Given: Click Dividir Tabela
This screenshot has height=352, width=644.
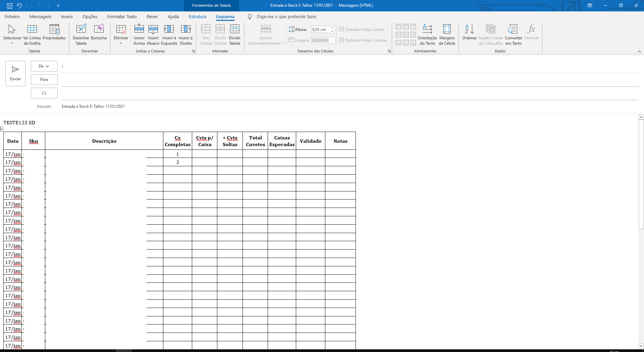Looking at the screenshot, I should tap(235, 35).
